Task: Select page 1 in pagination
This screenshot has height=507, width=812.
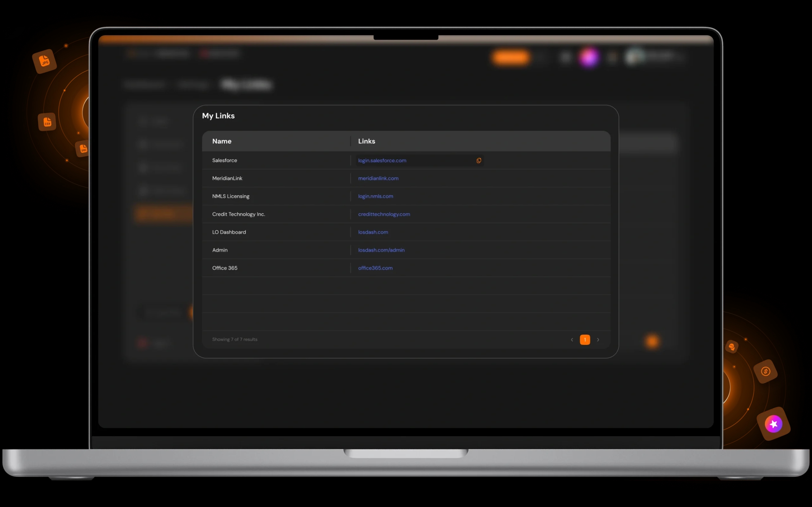Action: click(585, 340)
